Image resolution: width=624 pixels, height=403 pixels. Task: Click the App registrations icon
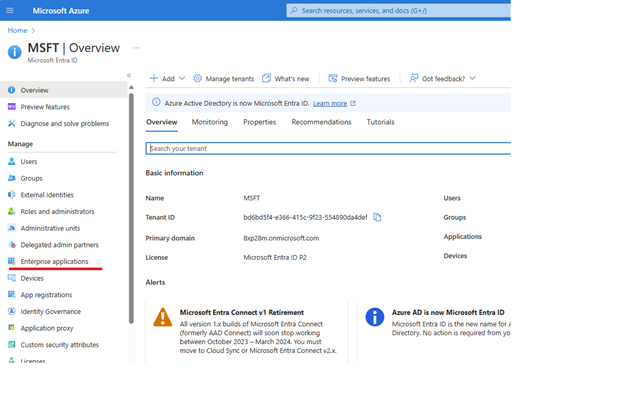coord(12,294)
